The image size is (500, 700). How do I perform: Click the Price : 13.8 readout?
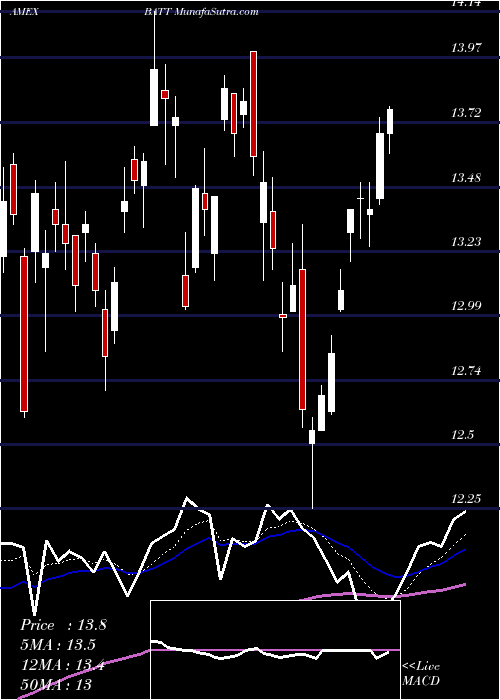click(x=63, y=625)
